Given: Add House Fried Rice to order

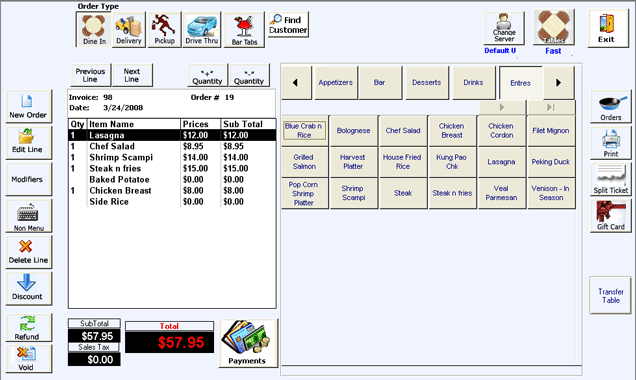Looking at the screenshot, I should 403,162.
